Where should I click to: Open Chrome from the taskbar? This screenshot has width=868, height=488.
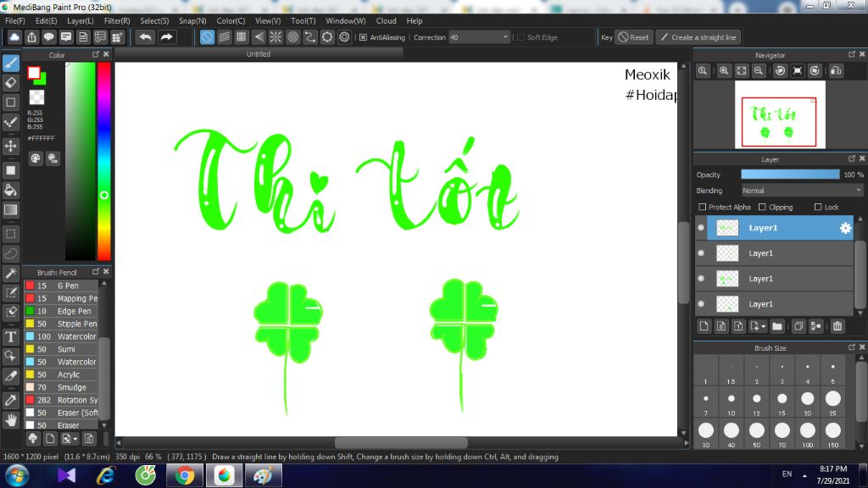(x=185, y=476)
